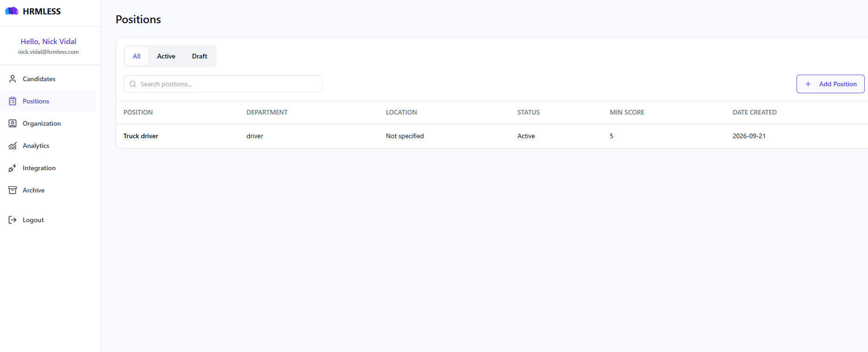The height and width of the screenshot is (352, 868).
Task: Click the search magnifier icon
Action: click(133, 84)
